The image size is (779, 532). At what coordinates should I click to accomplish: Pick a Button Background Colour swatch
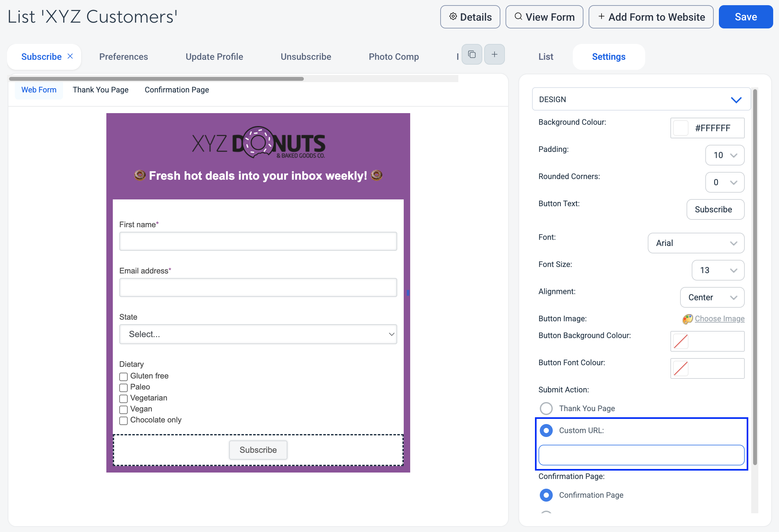680,342
